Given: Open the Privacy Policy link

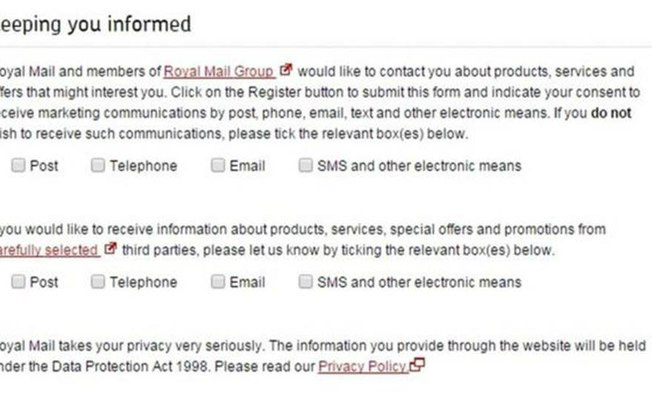Looking at the screenshot, I should click(362, 367).
